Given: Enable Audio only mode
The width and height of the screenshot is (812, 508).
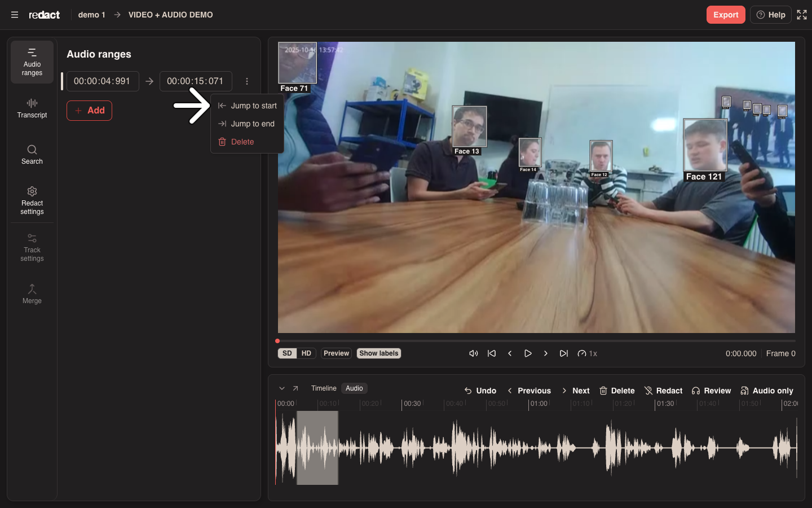Looking at the screenshot, I should (767, 391).
